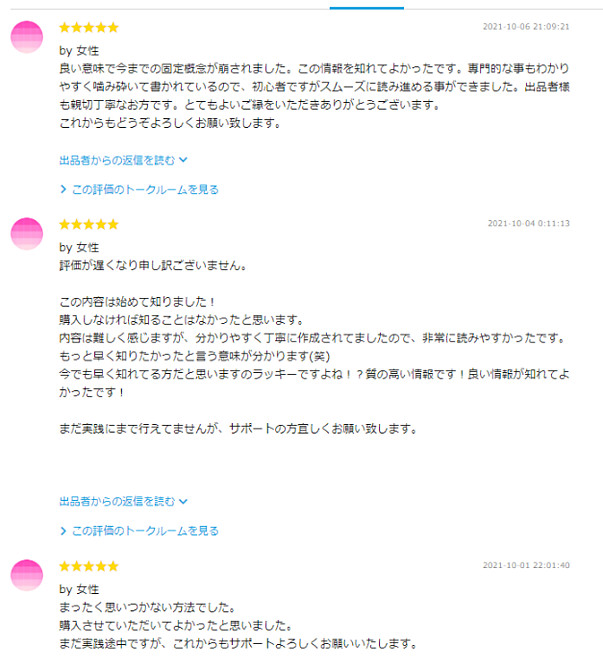Select the blue-underlined active tab at the top

[x=367, y=8]
